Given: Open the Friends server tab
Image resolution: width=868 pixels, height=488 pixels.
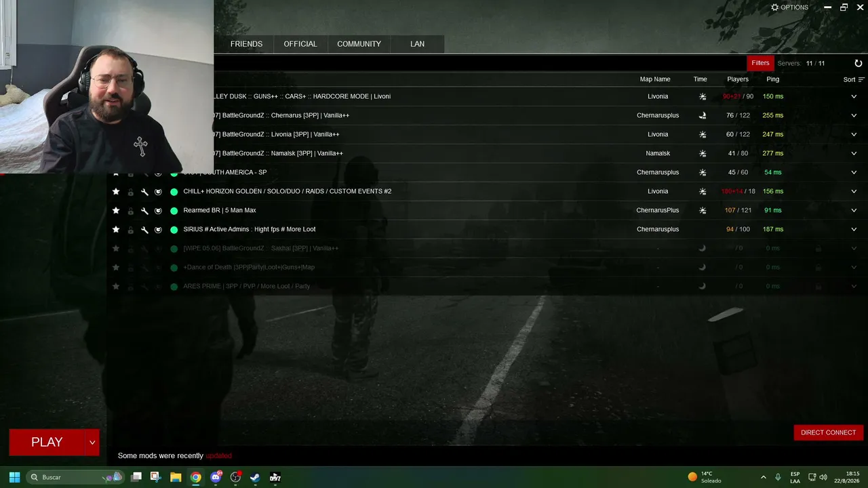Looking at the screenshot, I should 246,44.
